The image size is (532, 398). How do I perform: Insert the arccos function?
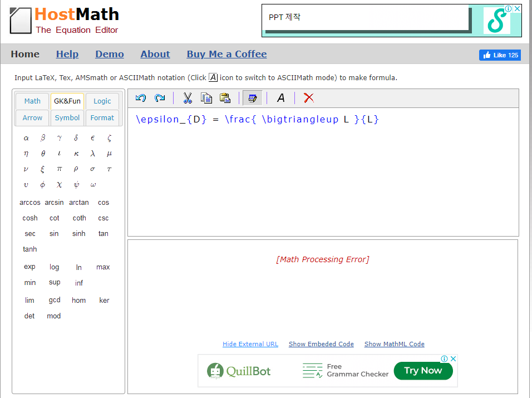(30, 203)
